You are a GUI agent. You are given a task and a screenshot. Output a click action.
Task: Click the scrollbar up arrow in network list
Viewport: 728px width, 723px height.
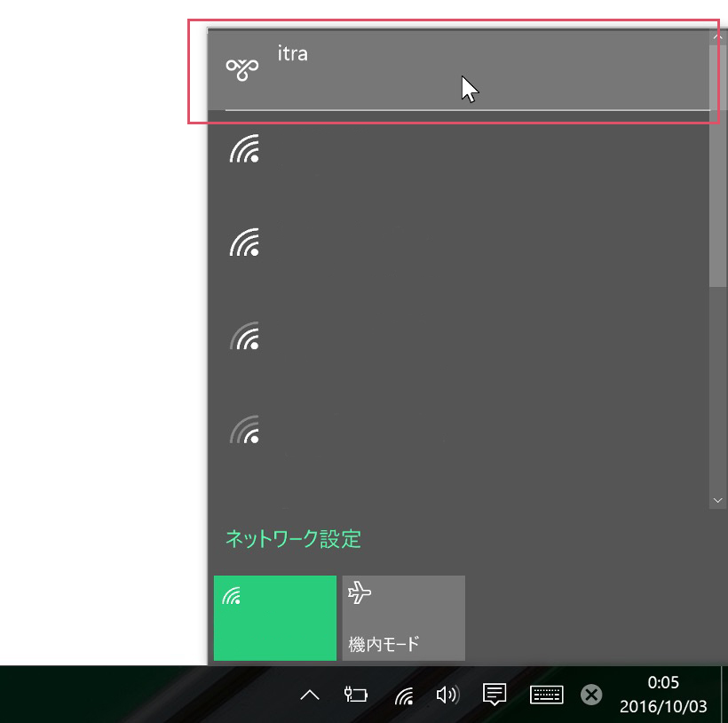[717, 36]
